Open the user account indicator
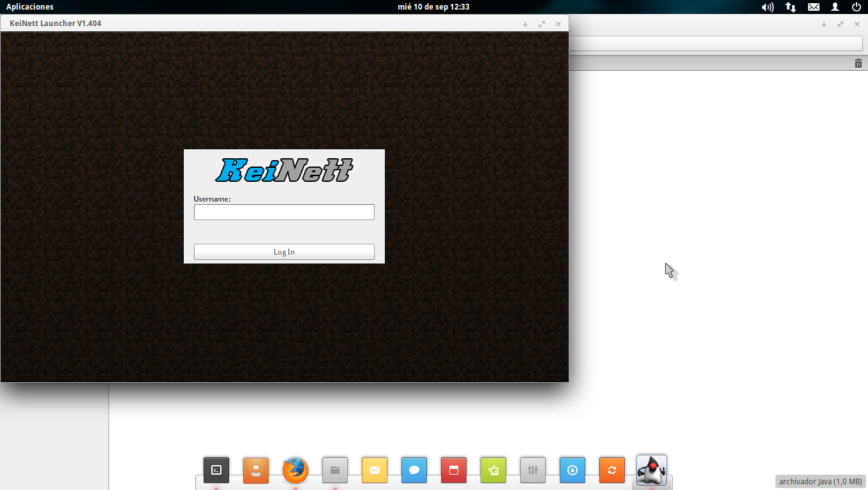 tap(835, 7)
